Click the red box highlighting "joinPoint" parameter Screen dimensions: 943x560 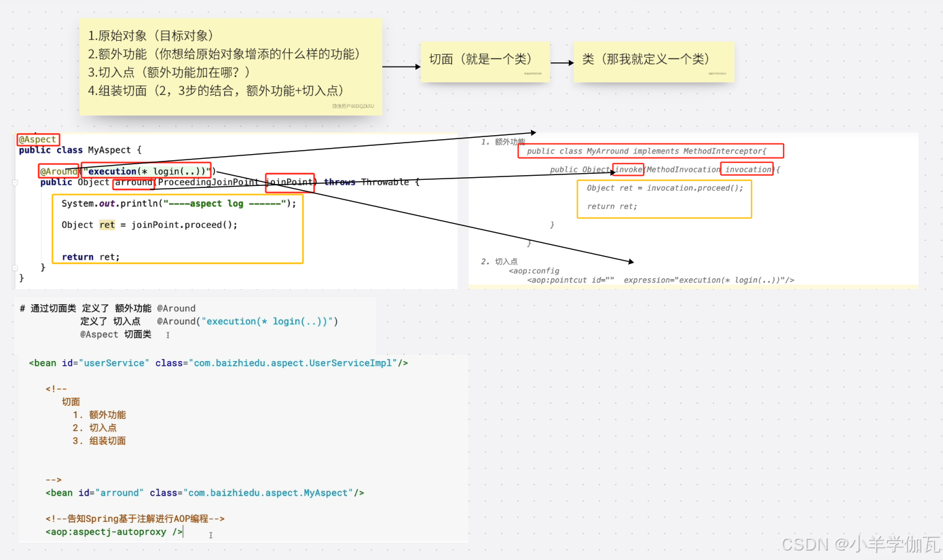(290, 182)
